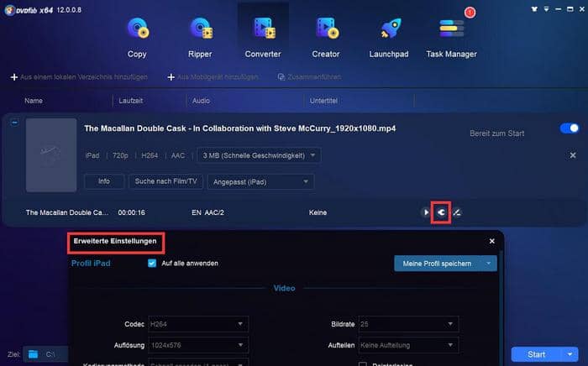Image resolution: width=588 pixels, height=366 pixels.
Task: Click 'Aus Mobilgerät hinzufügen'
Action: 218,77
